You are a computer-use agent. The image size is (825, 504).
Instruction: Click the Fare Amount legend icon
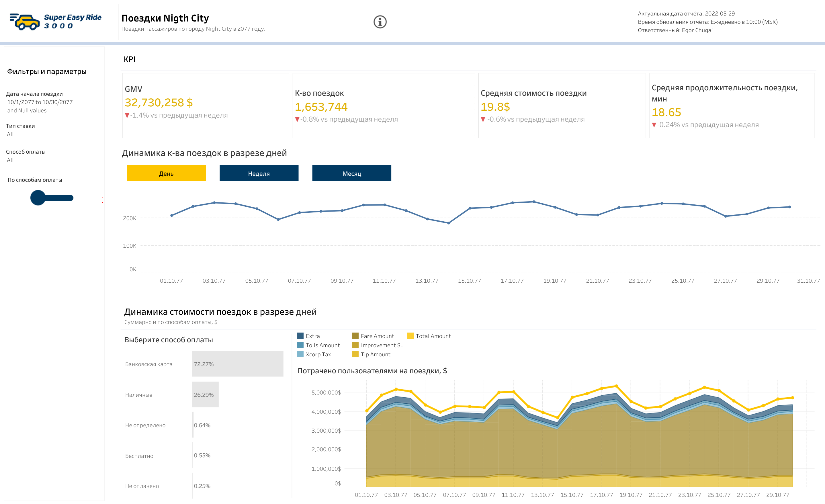(x=355, y=336)
